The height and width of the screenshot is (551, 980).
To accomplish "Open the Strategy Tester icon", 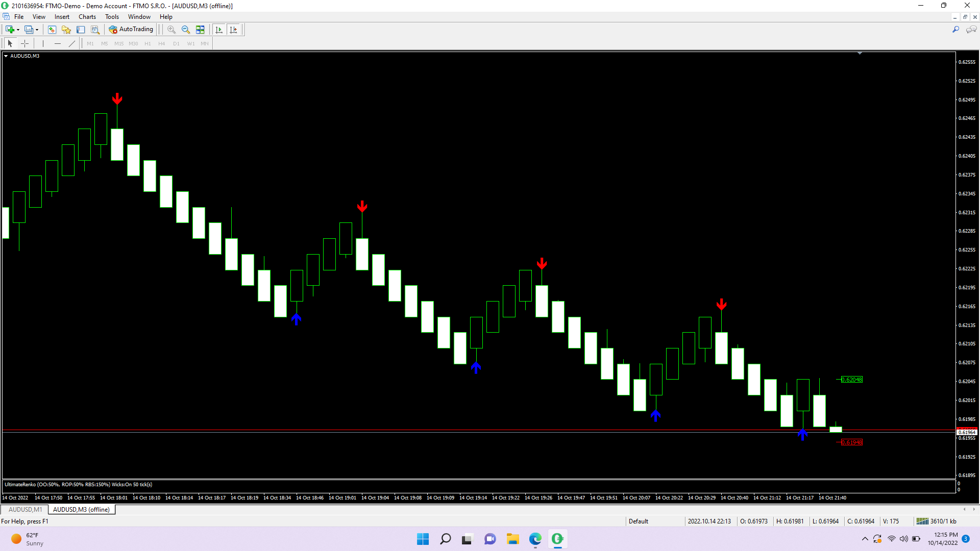I will (95, 30).
